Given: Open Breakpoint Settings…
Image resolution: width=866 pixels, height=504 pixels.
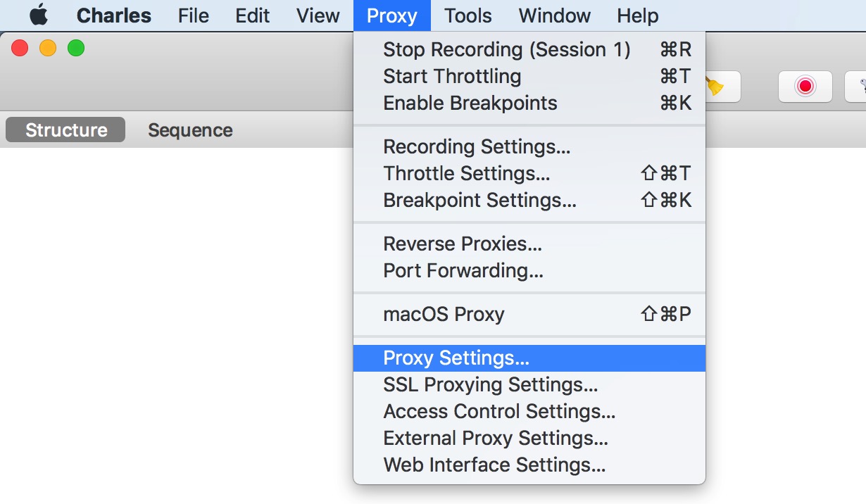Looking at the screenshot, I should (529, 201).
